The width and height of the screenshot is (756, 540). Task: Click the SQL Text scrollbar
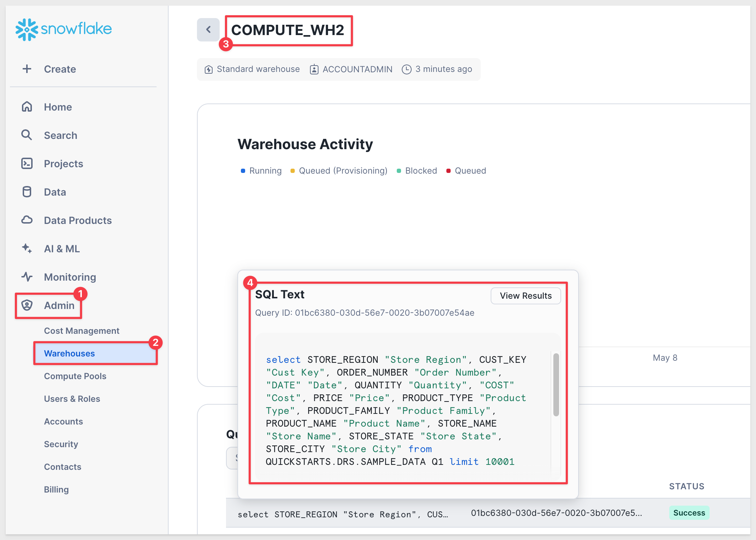(556, 385)
